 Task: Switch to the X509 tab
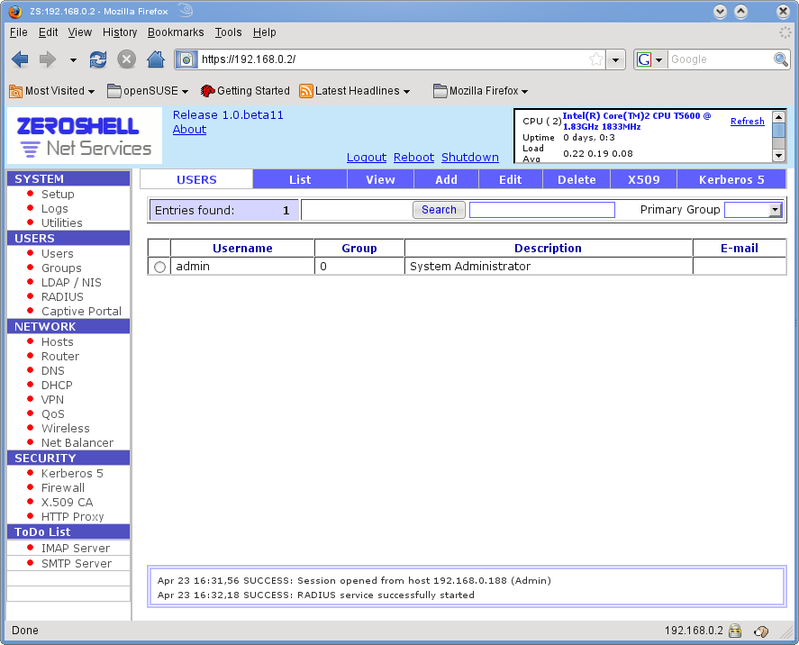(x=644, y=180)
